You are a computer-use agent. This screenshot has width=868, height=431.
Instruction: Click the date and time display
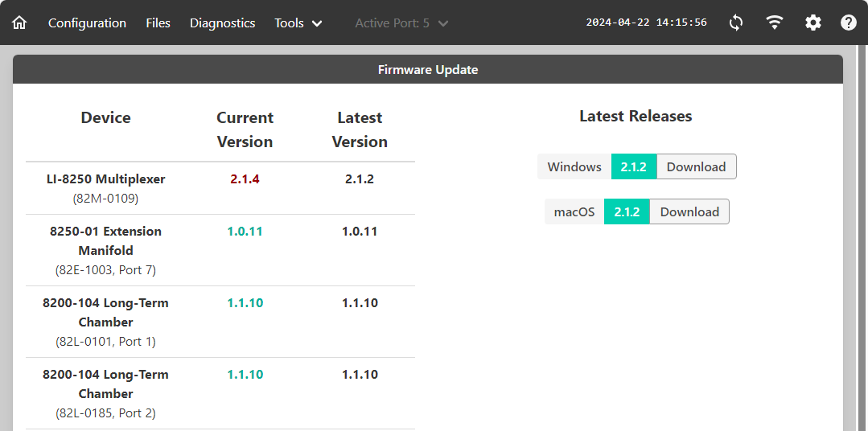point(646,23)
